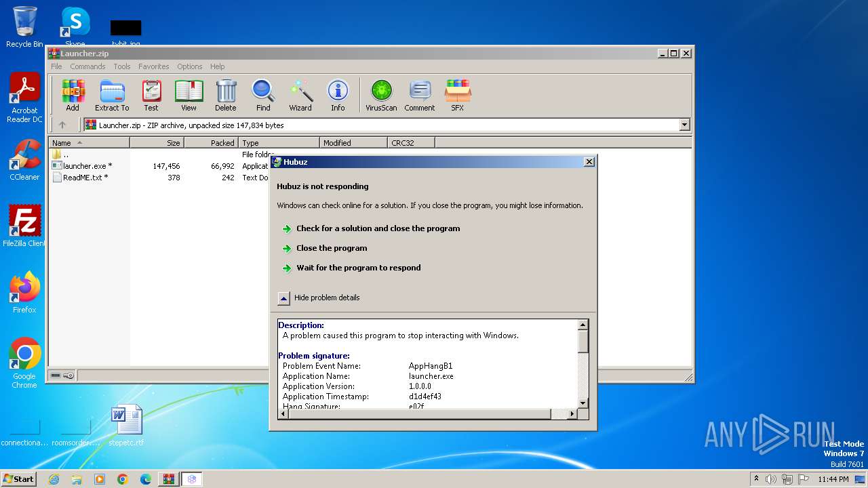This screenshot has width=868, height=488.
Task: Open Google Chrome desktop shortcut
Action: 24,363
